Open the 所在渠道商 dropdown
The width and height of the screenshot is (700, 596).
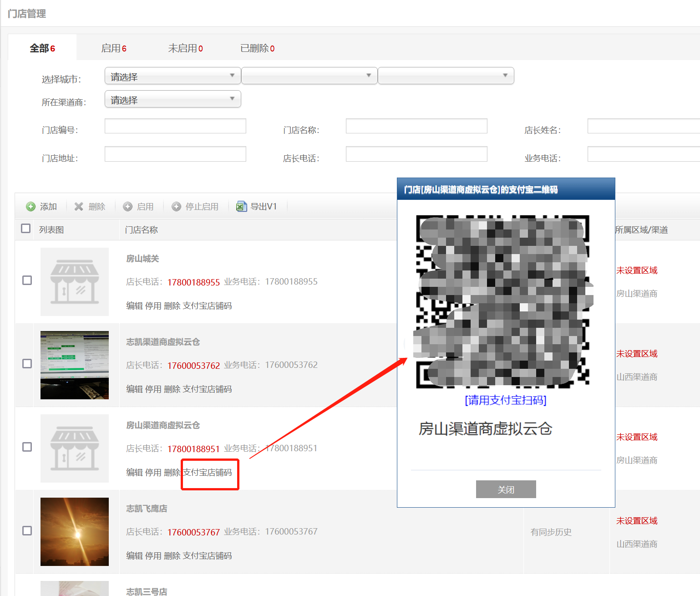(x=173, y=99)
